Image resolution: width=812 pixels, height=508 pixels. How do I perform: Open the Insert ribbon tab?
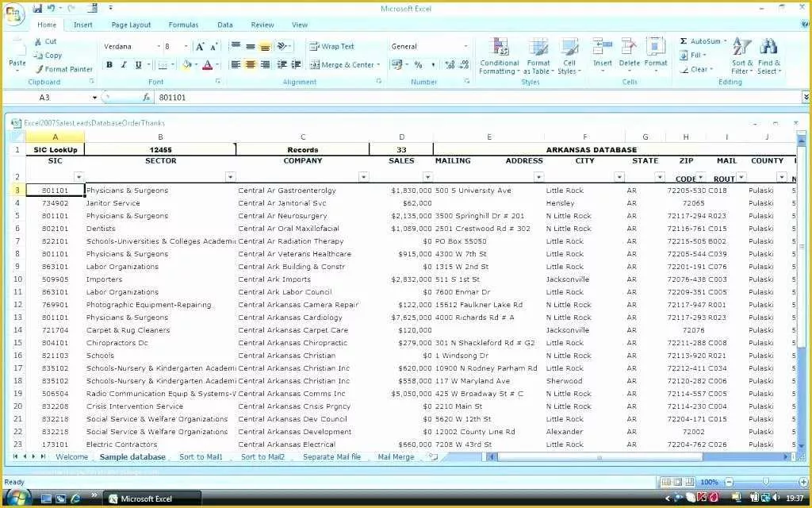pyautogui.click(x=82, y=25)
